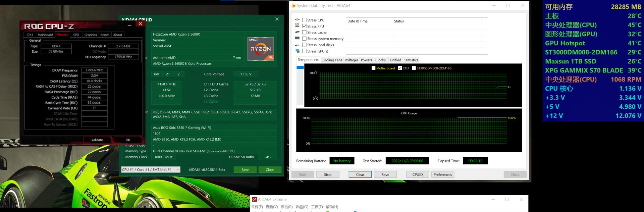Click the disk drive icon beside Stress local disks

tap(297, 45)
